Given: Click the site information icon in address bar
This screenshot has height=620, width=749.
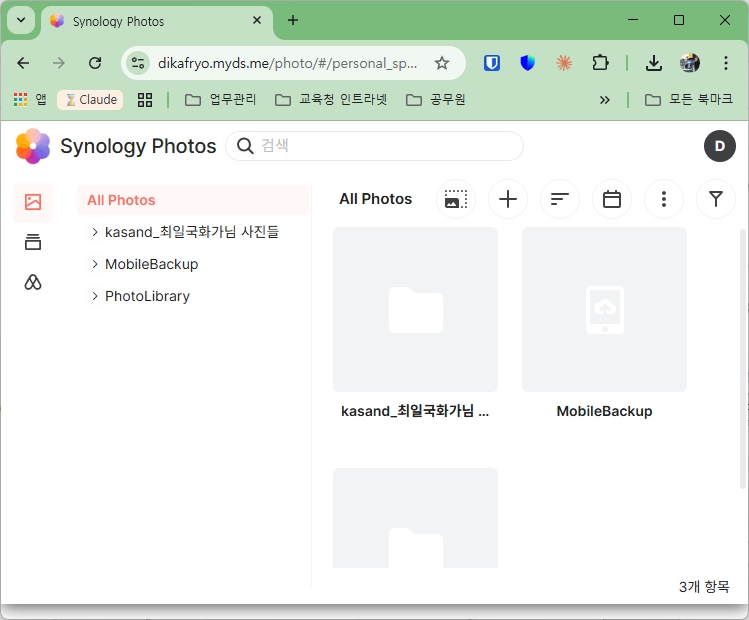Looking at the screenshot, I should [138, 63].
